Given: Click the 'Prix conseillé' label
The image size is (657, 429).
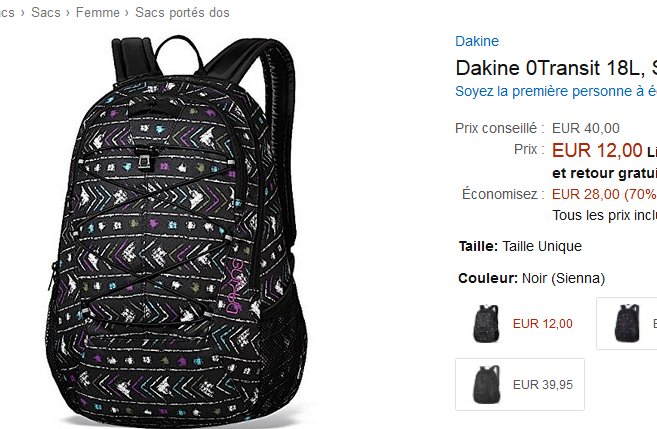Looking at the screenshot, I should coord(499,128).
